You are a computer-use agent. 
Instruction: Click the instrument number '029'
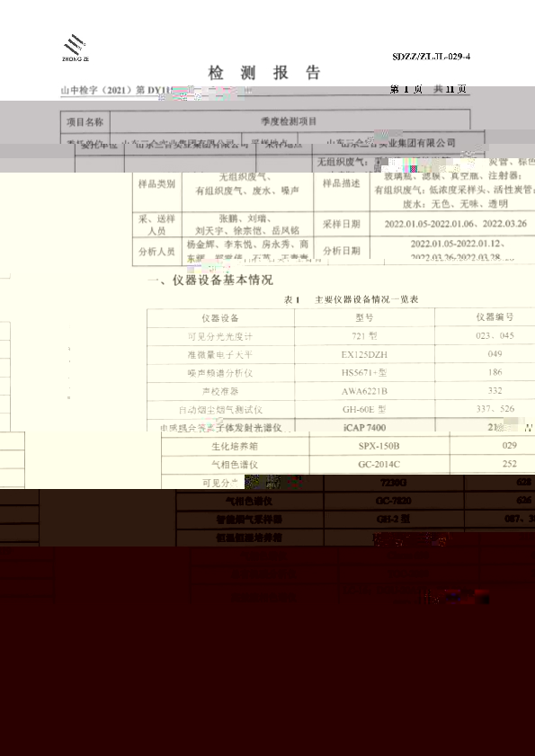coord(510,446)
